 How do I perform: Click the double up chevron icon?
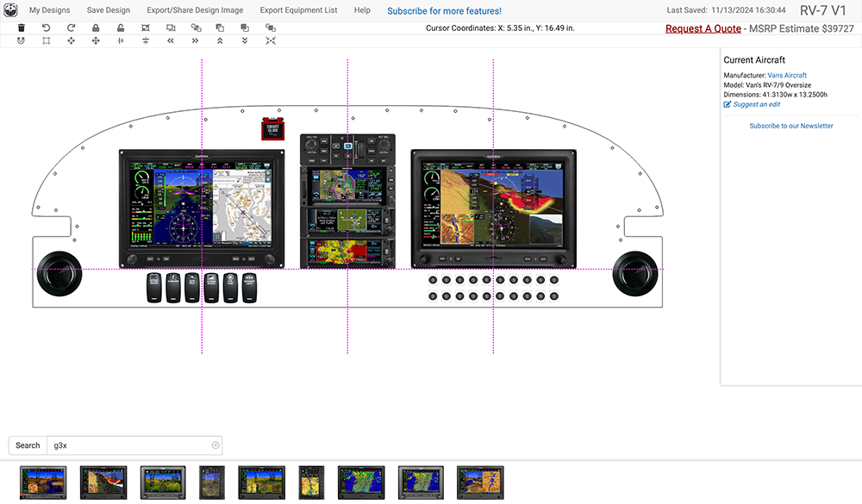(220, 40)
